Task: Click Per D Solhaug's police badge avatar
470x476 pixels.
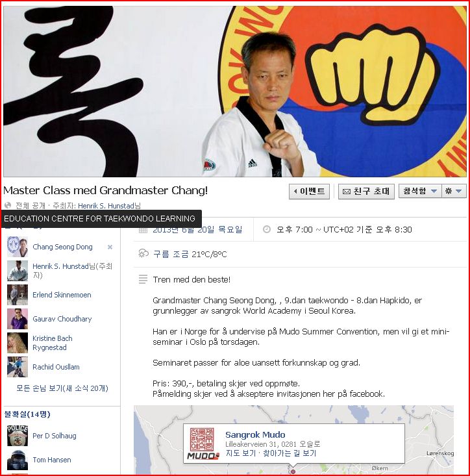Action: coord(18,436)
